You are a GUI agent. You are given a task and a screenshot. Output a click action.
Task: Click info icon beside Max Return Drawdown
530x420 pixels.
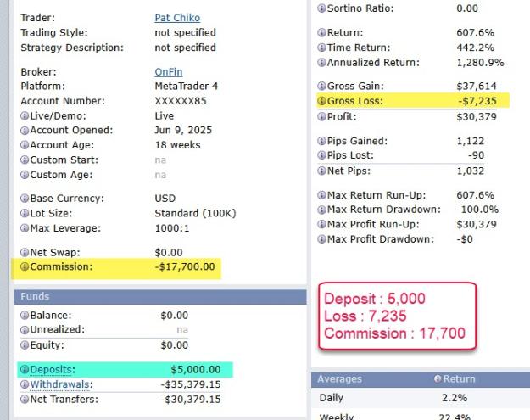pyautogui.click(x=321, y=210)
